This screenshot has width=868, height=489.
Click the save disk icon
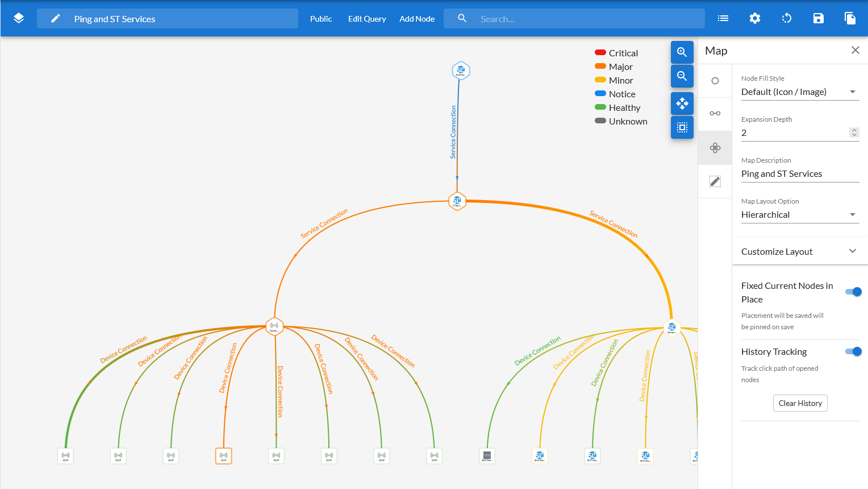coord(818,18)
